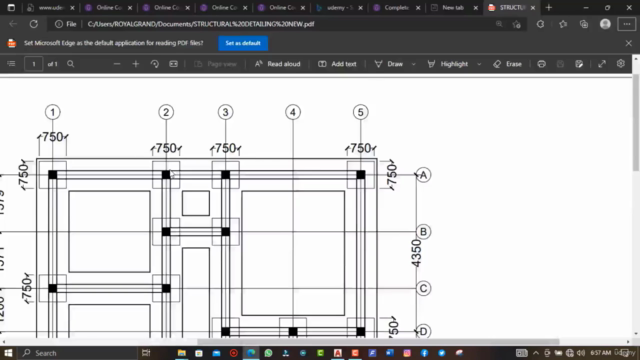Activate the Draw tool
Viewport: 640px width, 360px height.
tap(389, 64)
